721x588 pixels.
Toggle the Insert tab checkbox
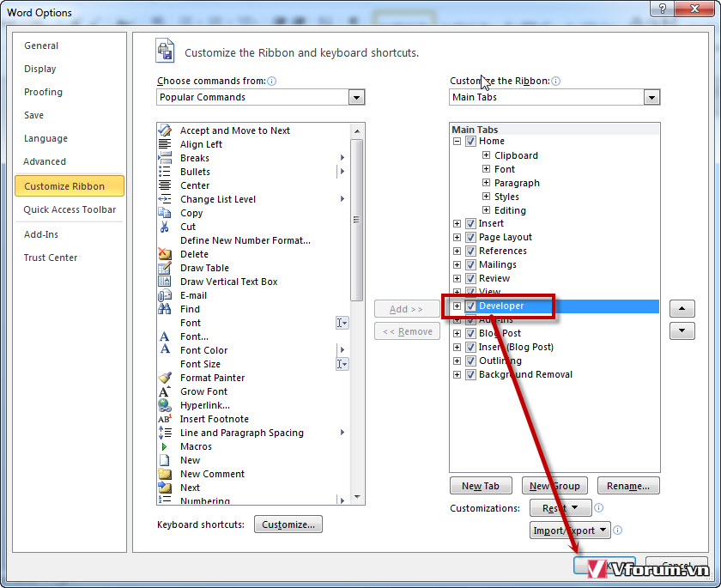point(470,223)
